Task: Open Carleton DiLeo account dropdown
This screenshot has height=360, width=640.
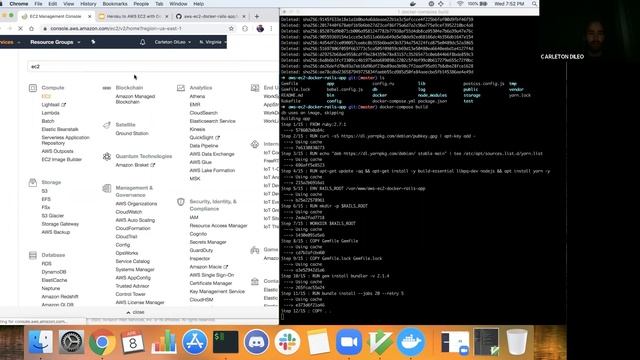Action: coord(172,42)
